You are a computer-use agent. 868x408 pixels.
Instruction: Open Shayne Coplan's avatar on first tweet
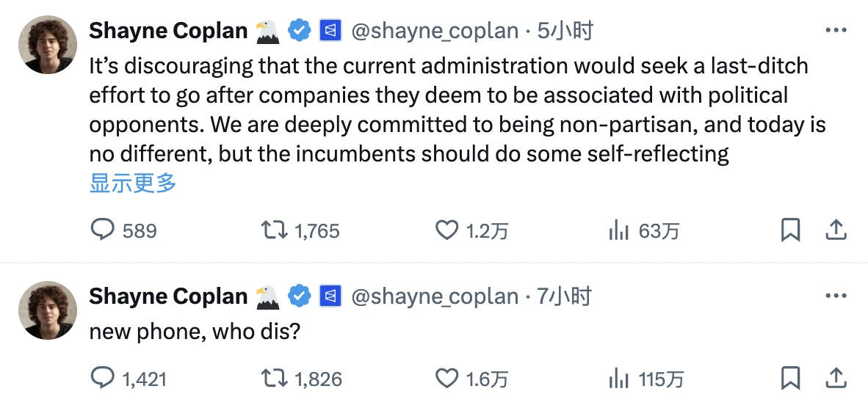[47, 45]
